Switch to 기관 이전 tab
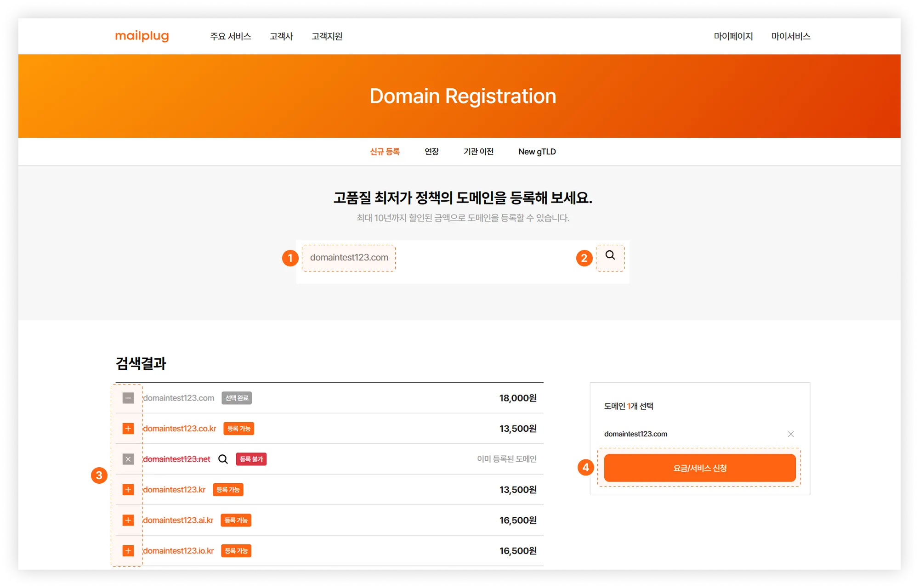The height and width of the screenshot is (588, 919). [x=478, y=152]
